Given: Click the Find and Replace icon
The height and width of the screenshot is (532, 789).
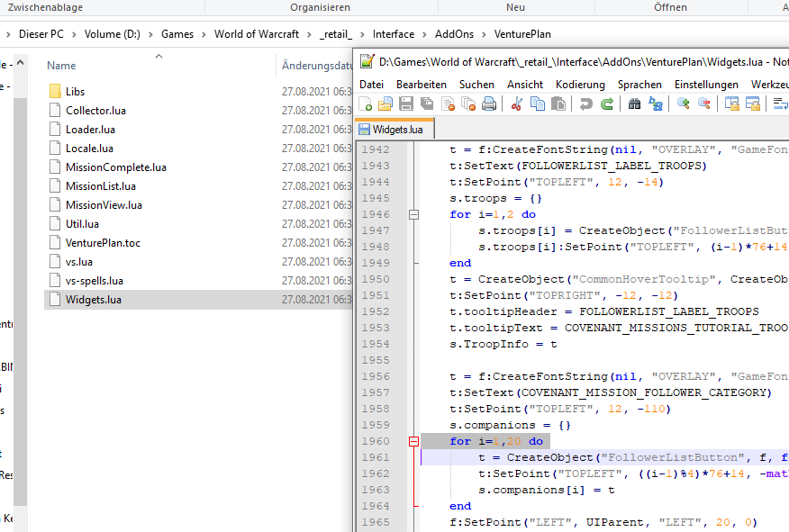Looking at the screenshot, I should tap(657, 104).
